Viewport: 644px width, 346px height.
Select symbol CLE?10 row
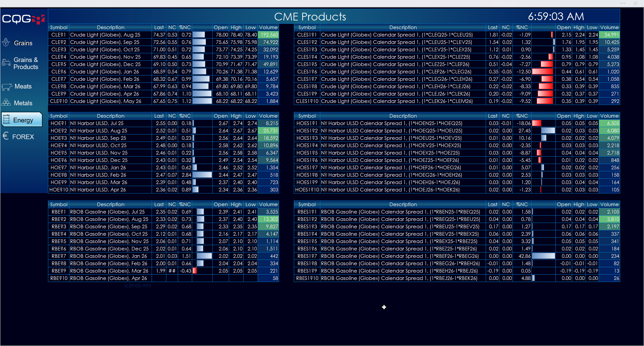(x=59, y=101)
